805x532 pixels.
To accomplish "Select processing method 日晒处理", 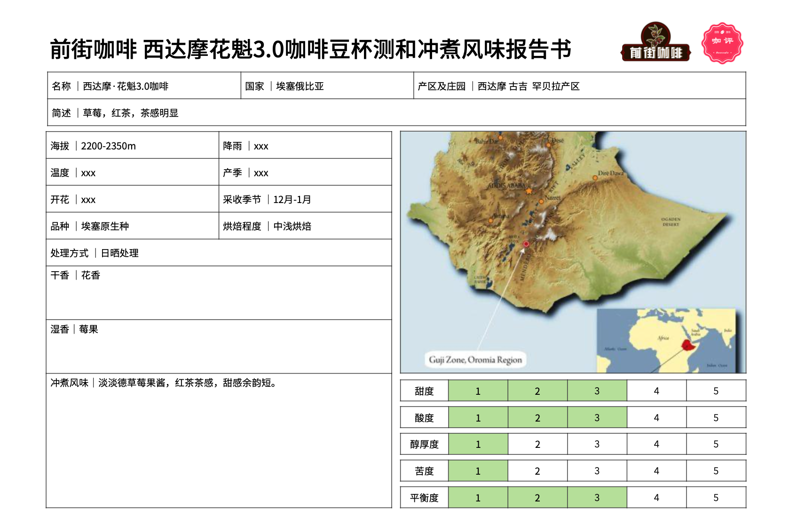I will (119, 253).
